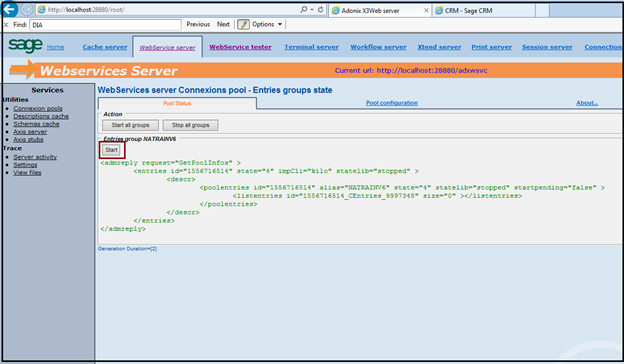The image size is (624, 364).
Task: Click the search magnifier in address bar
Action: coord(304,9)
